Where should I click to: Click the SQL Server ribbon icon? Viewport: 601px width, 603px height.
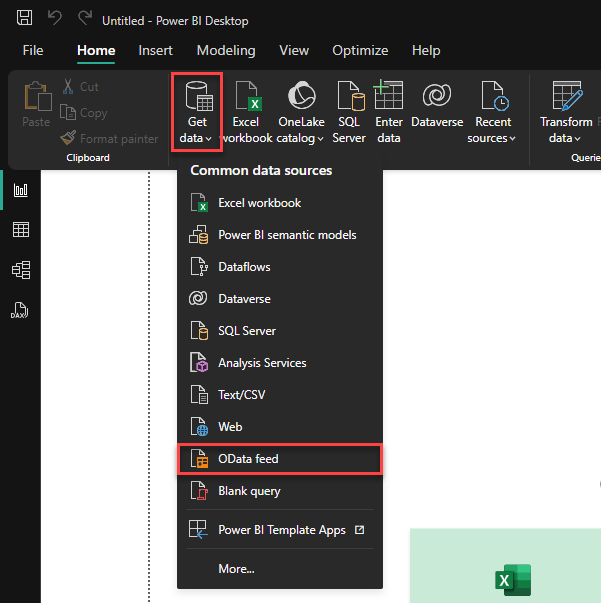click(349, 111)
